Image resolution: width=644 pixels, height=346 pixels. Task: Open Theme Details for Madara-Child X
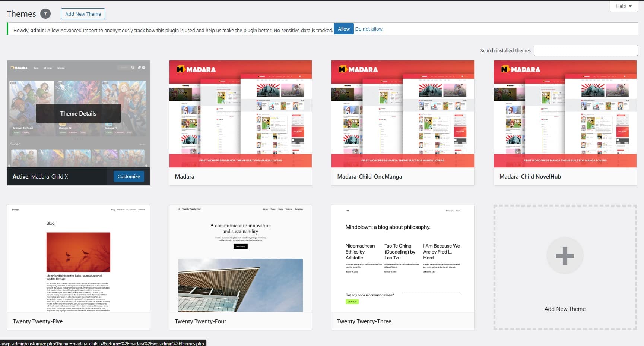click(x=78, y=113)
